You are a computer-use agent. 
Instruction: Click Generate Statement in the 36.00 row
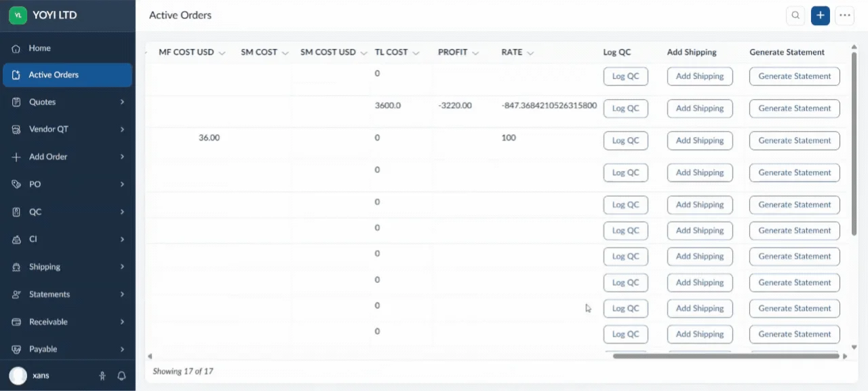coord(795,141)
